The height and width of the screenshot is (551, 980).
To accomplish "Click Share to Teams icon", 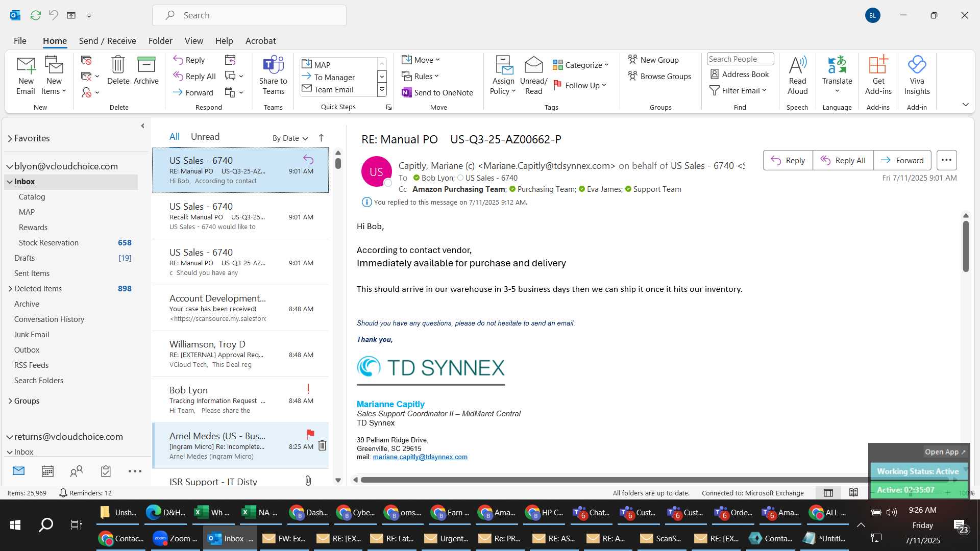I will pos(273,76).
